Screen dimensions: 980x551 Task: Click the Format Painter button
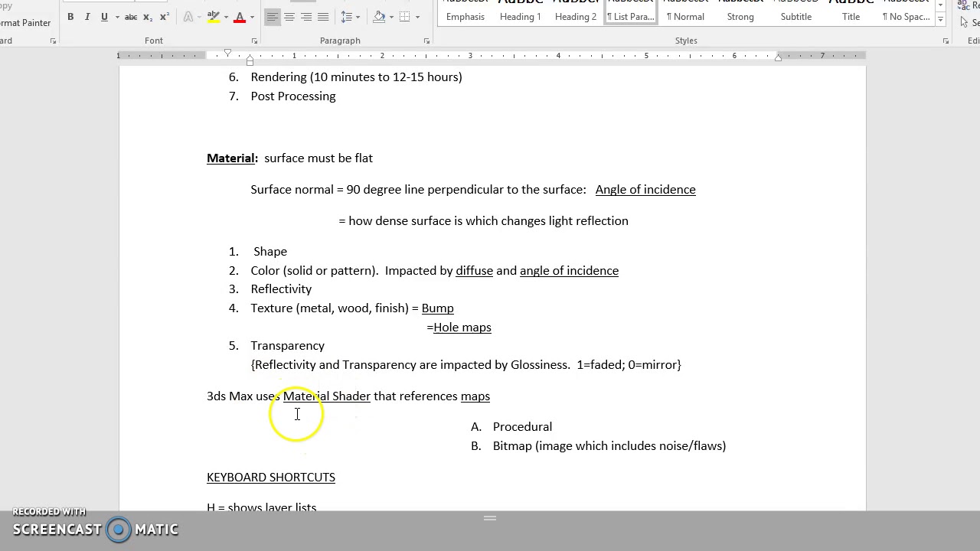pos(25,23)
